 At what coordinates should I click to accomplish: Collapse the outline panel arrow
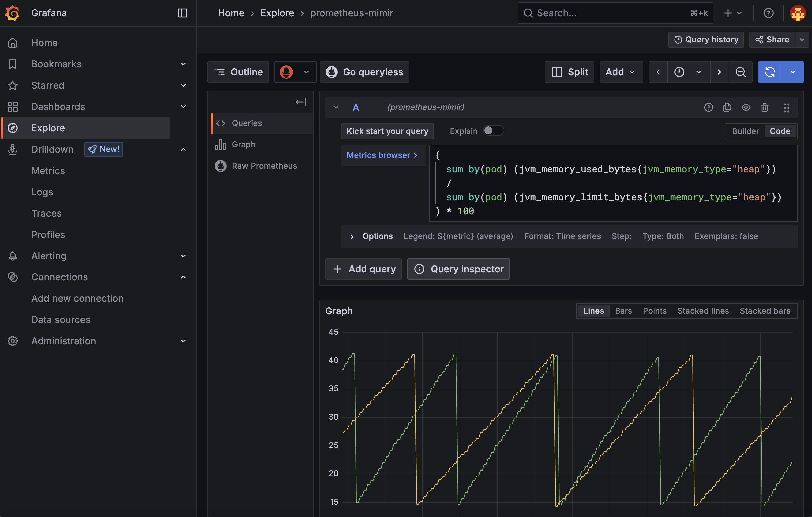(300, 102)
